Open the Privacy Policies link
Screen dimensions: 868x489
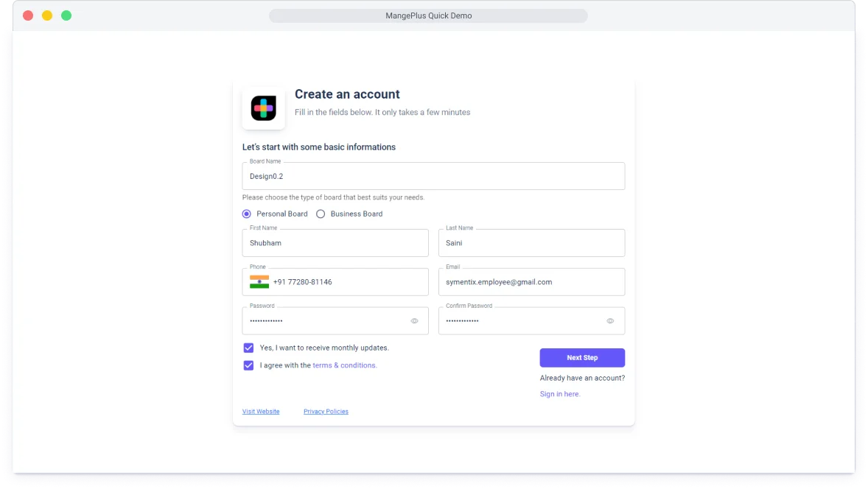pyautogui.click(x=326, y=412)
